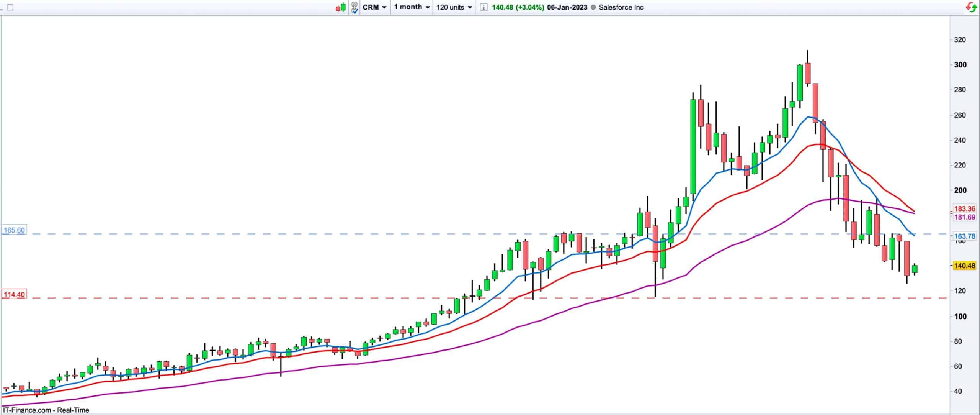Click the window maximize square icon
This screenshot has width=980, height=415.
click(x=10, y=7)
